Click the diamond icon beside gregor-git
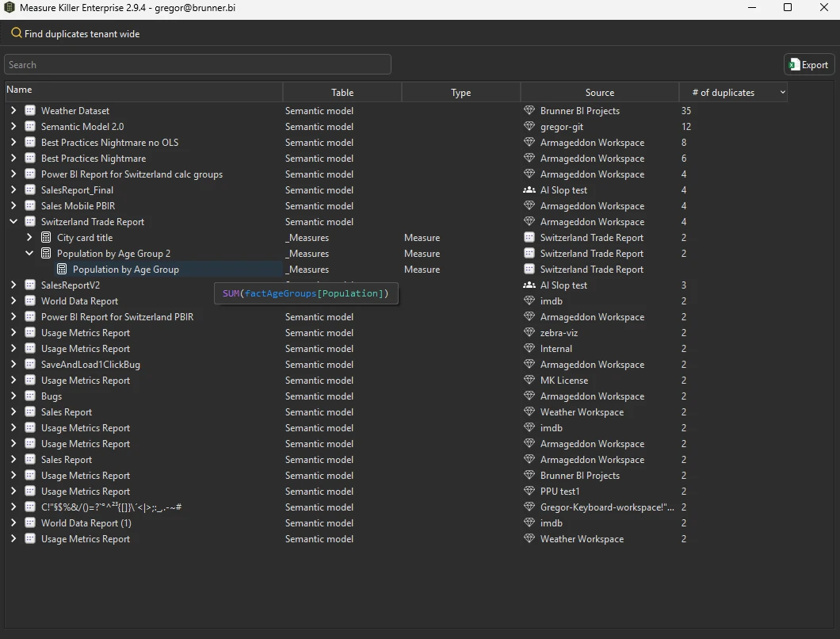The width and height of the screenshot is (840, 639). [x=529, y=127]
